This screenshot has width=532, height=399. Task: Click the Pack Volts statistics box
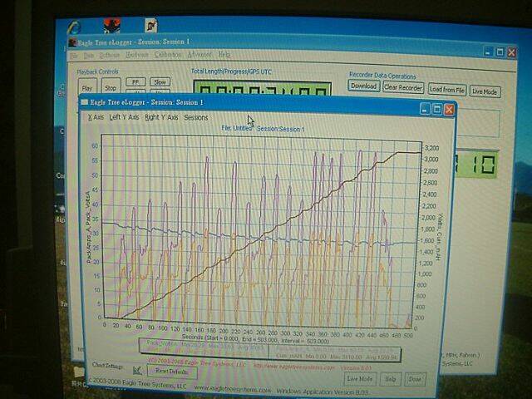[204, 347]
